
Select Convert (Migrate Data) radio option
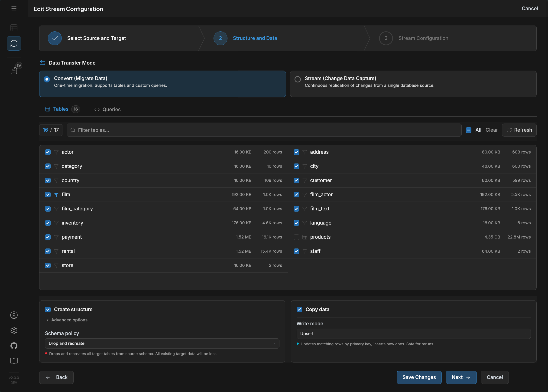(x=47, y=79)
